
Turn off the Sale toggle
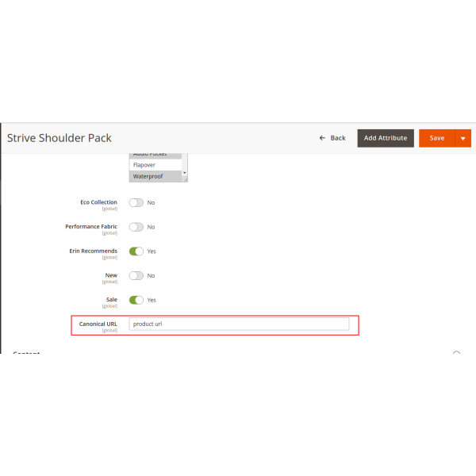(136, 300)
